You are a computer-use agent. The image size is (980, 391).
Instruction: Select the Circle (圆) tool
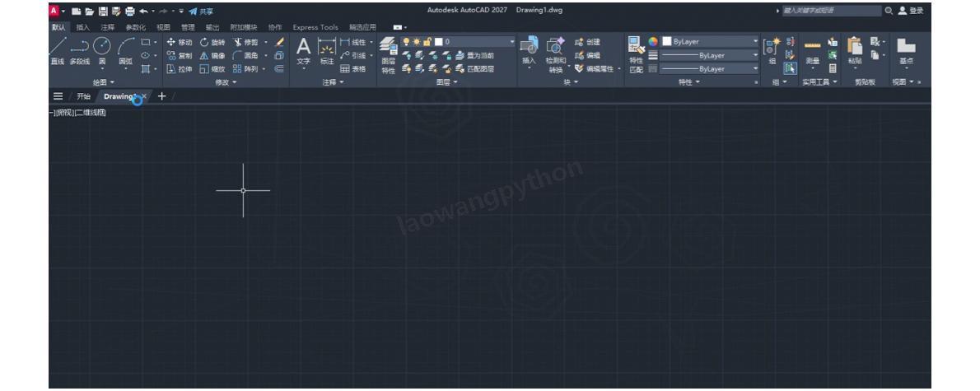[102, 51]
